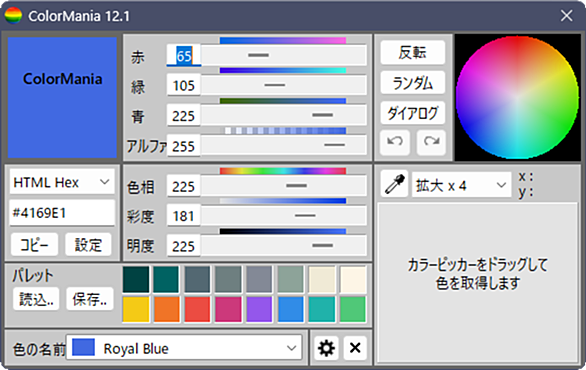Select the darkest teal palette swatch
Image resolution: width=586 pixels, height=370 pixels.
(136, 279)
